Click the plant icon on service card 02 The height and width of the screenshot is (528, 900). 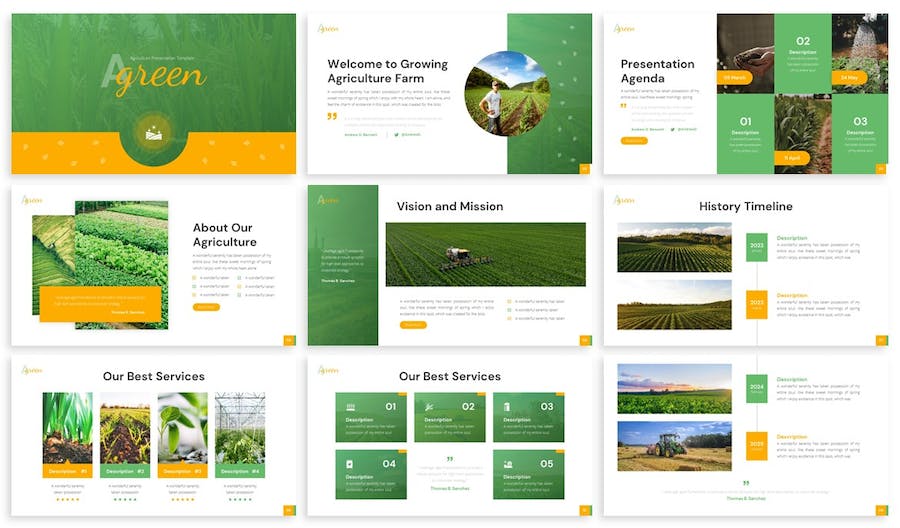[429, 407]
